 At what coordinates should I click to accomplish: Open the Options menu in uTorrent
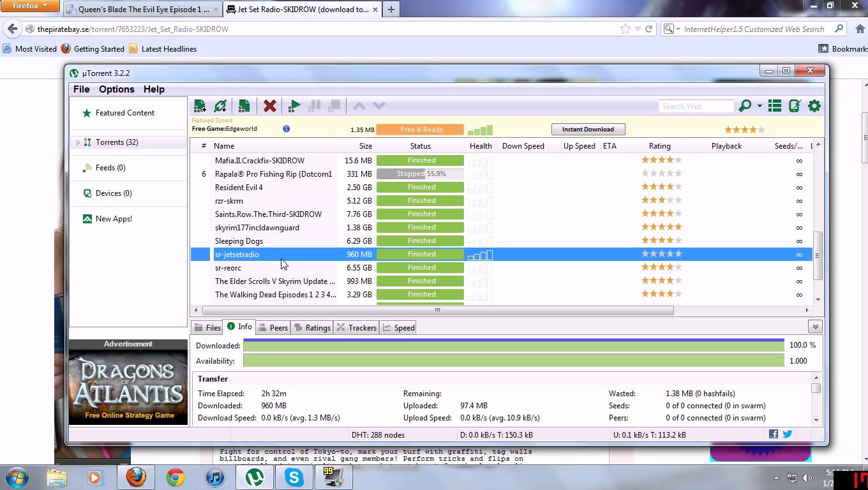[117, 89]
